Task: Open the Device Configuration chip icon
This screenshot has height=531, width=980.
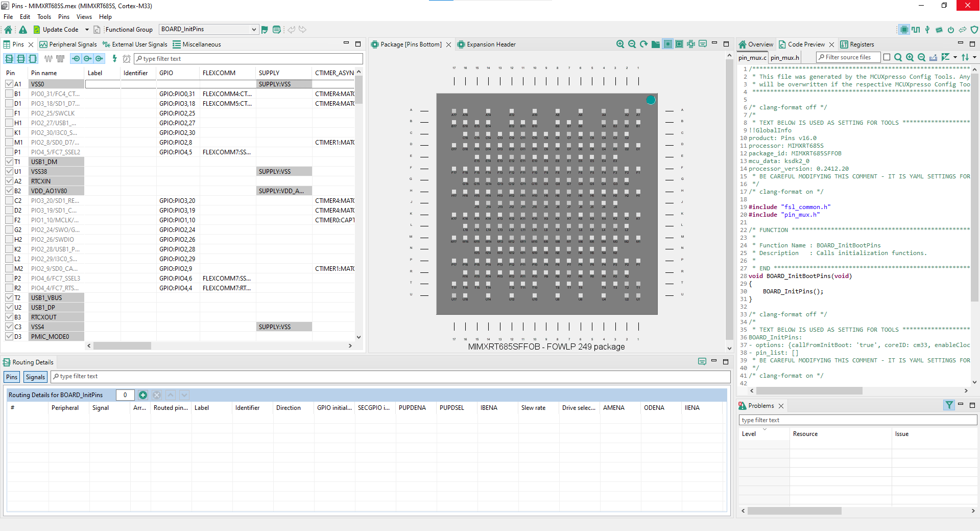Action: (939, 30)
